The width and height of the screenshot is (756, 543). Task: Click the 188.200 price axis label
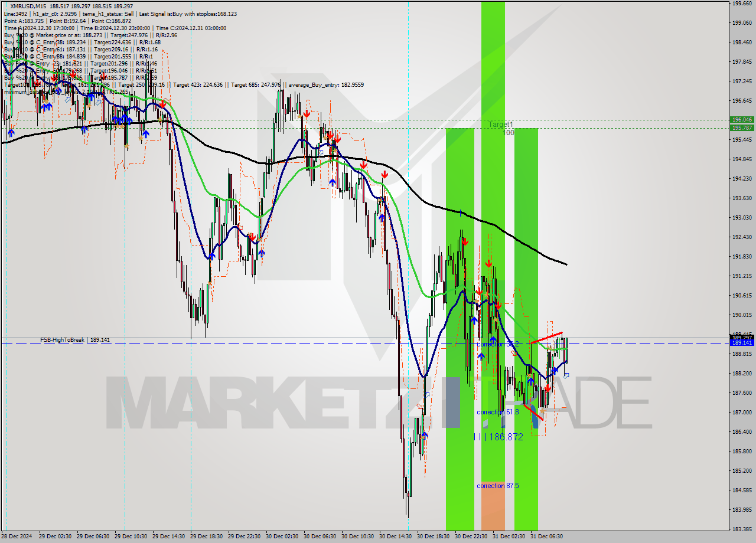[x=742, y=373]
